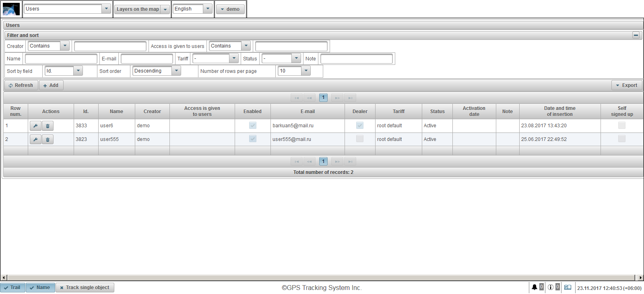
Task: Click the info circle icon in status bar
Action: (550, 288)
